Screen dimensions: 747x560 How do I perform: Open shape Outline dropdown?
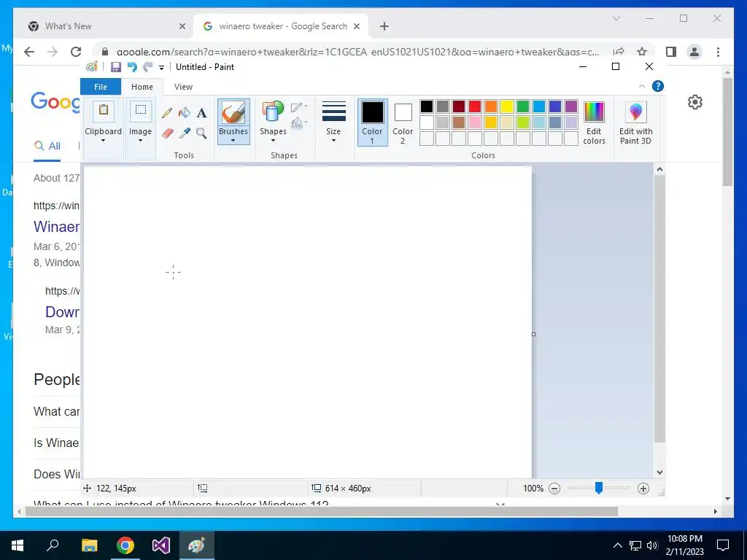point(299,107)
